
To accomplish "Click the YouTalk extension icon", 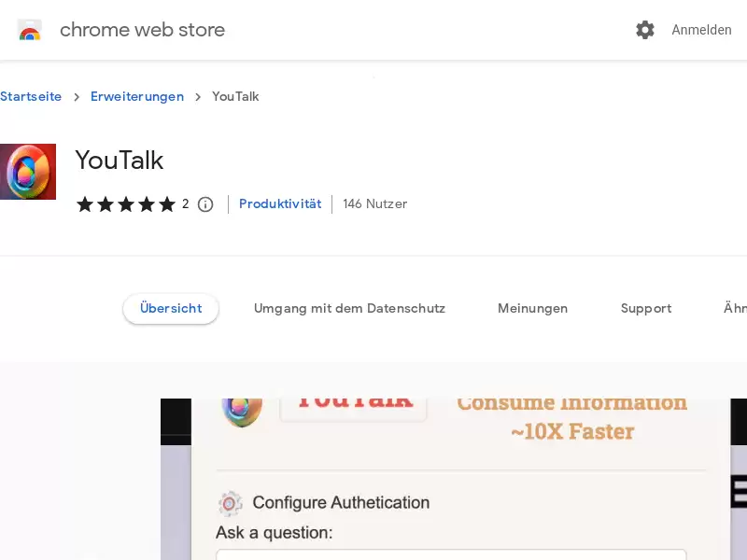I will click(x=28, y=172).
